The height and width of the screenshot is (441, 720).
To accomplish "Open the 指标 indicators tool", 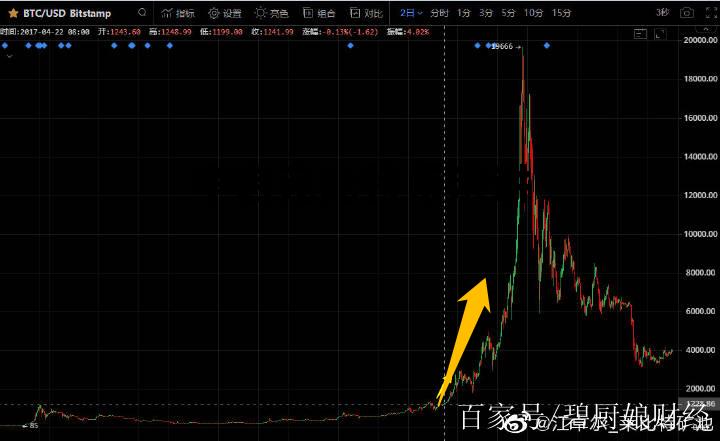I will 178,13.
